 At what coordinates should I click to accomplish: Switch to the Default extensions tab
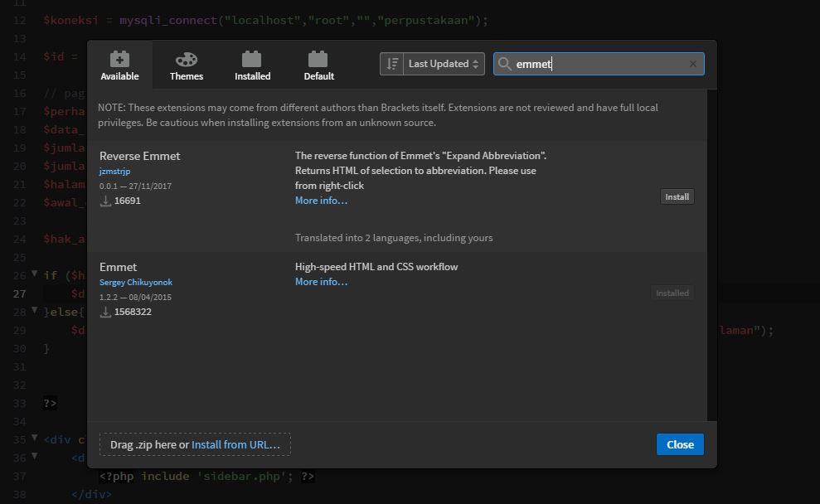318,65
